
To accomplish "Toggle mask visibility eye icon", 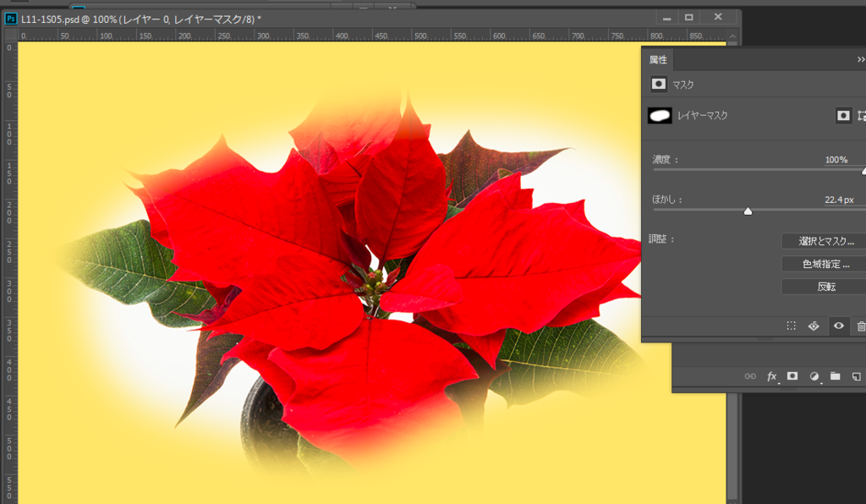I will tap(838, 326).
